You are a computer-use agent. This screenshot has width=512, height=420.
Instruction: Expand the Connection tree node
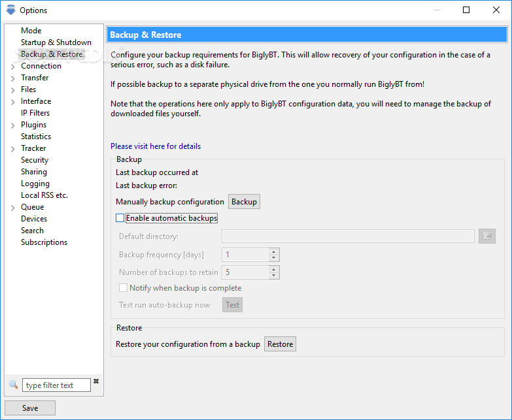pyautogui.click(x=12, y=67)
